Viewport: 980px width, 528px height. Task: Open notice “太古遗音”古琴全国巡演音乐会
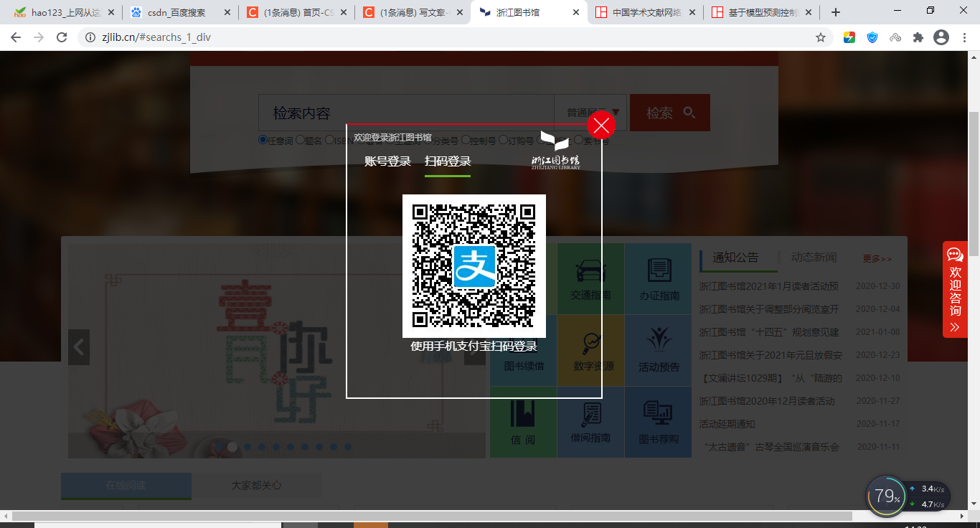coord(771,447)
